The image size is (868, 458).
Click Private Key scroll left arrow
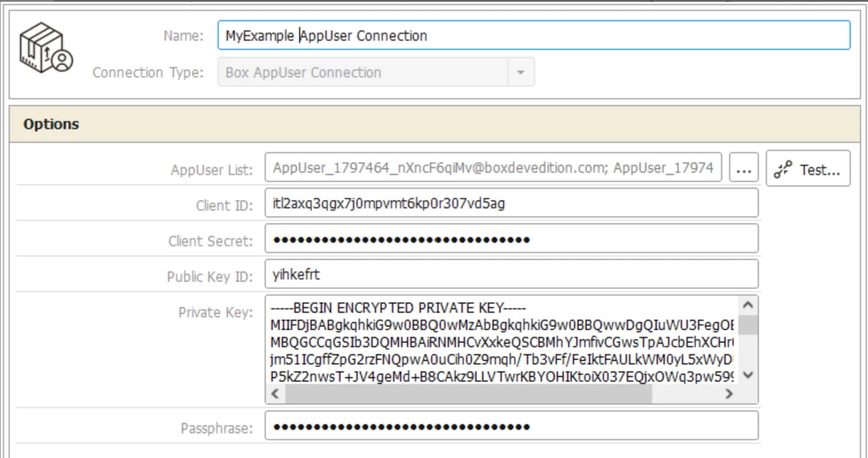tap(275, 394)
